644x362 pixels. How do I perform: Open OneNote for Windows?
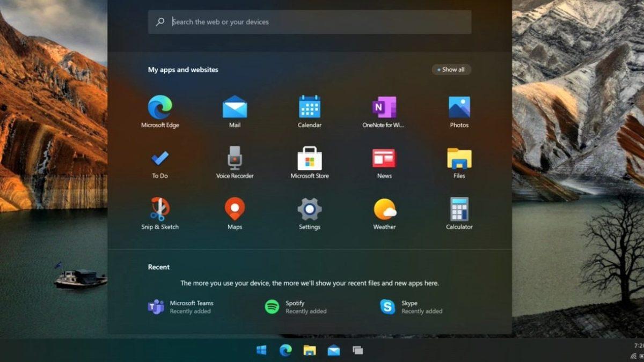(x=384, y=107)
